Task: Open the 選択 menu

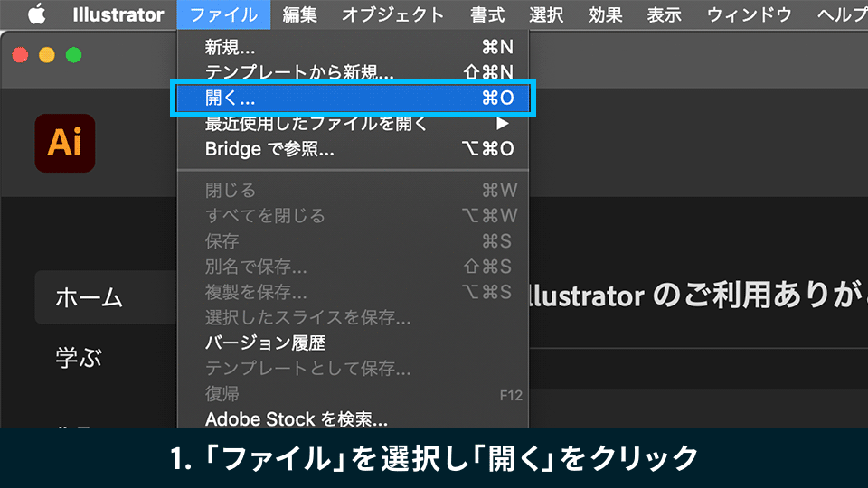Action: (x=546, y=14)
